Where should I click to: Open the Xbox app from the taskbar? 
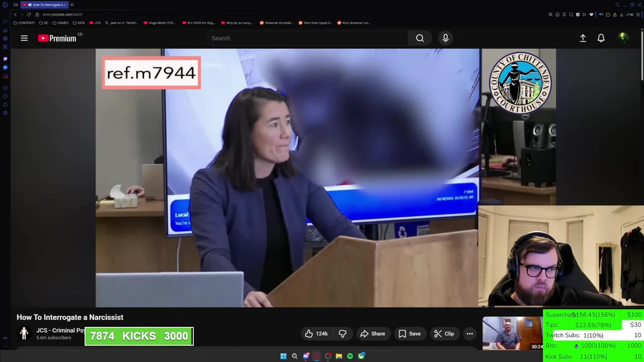(x=361, y=356)
